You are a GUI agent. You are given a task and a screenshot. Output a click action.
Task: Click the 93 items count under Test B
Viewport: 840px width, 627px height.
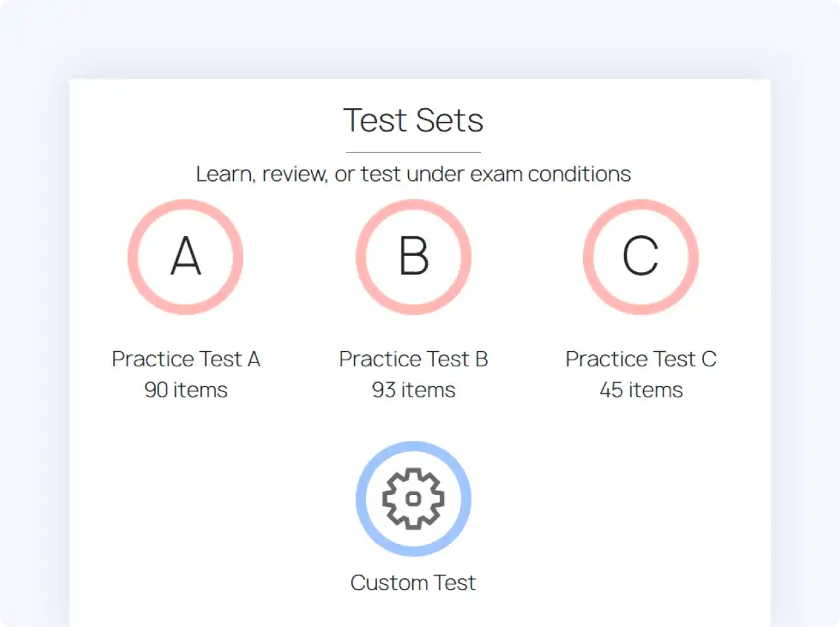[x=413, y=390]
